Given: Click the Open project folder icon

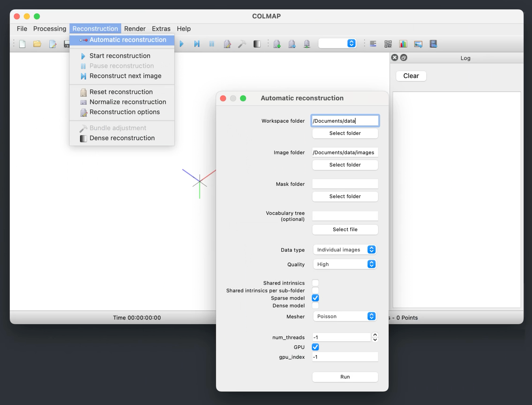Looking at the screenshot, I should [x=37, y=44].
